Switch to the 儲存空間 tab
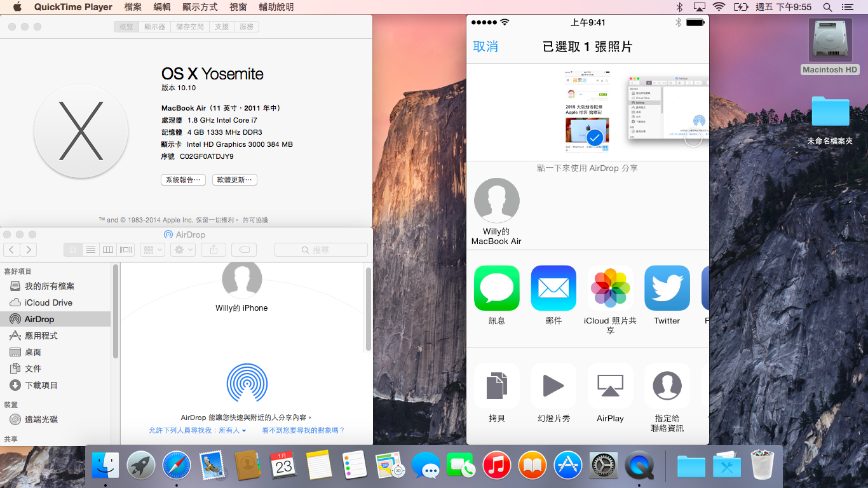 click(x=190, y=27)
